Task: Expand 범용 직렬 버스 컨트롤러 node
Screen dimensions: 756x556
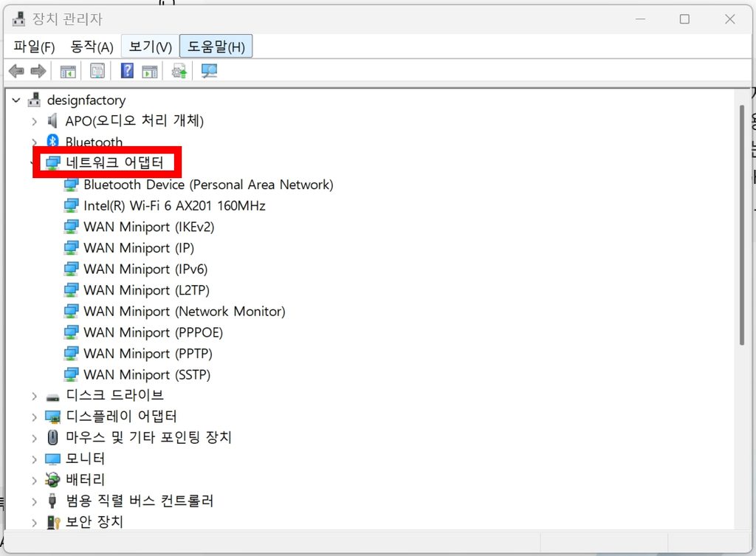Action: coord(34,501)
